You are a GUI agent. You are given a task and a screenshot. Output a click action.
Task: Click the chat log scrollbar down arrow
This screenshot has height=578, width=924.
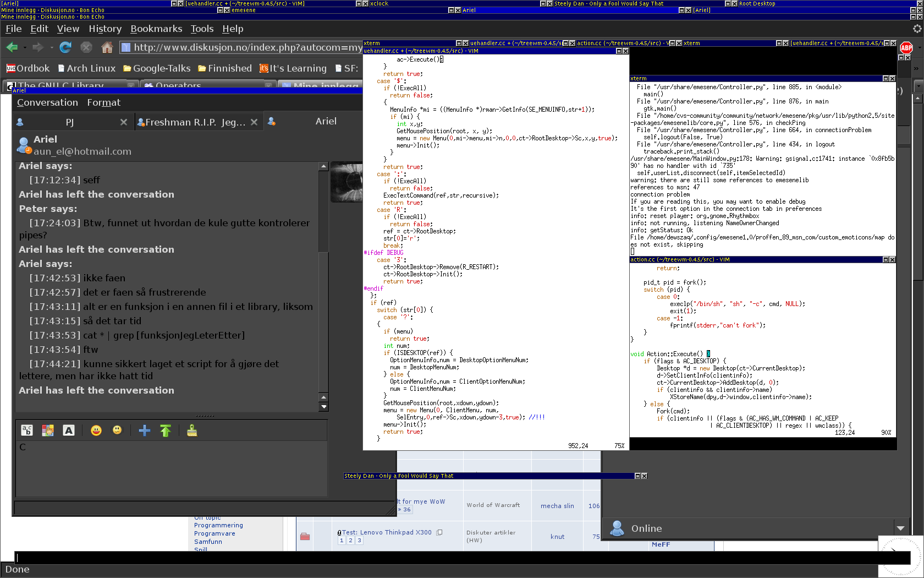point(323,407)
